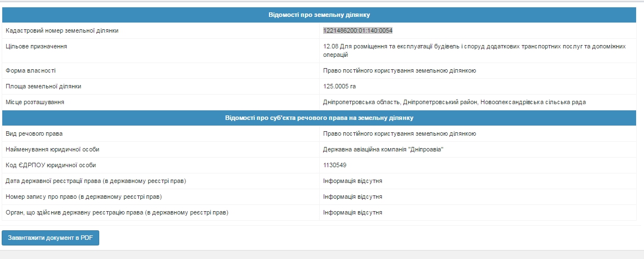
Task: Click the Кадастровий номер земельної ділянки label
Action: [x=62, y=30]
